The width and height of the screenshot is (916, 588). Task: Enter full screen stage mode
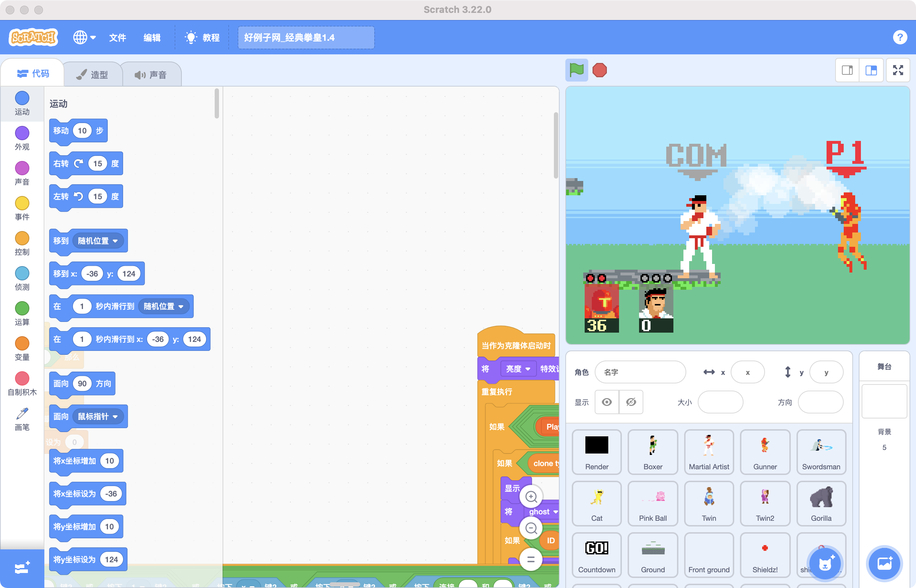[898, 70]
